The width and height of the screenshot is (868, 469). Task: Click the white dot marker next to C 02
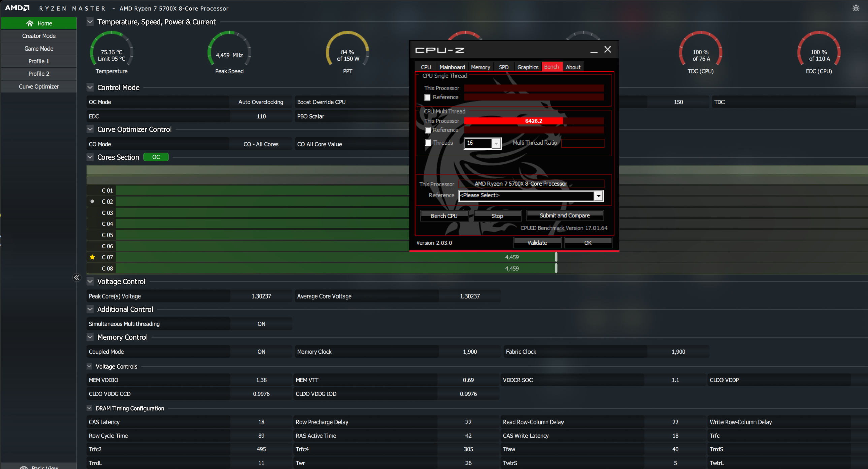coord(92,201)
